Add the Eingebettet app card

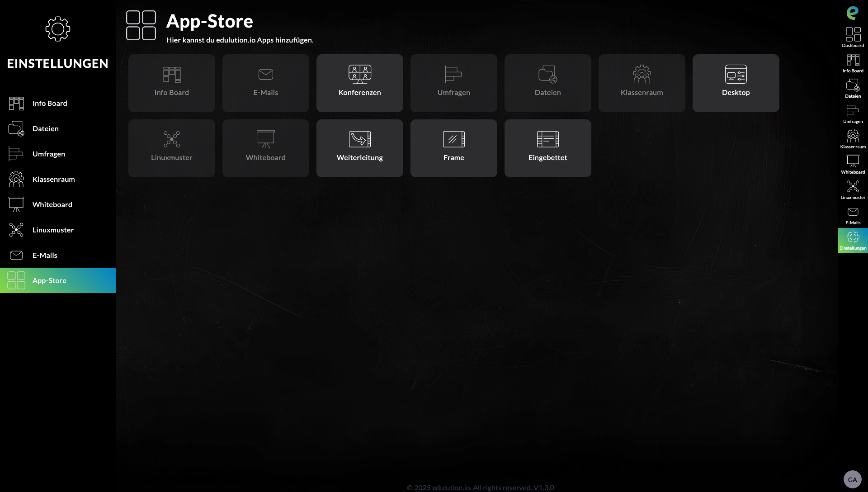tap(548, 148)
